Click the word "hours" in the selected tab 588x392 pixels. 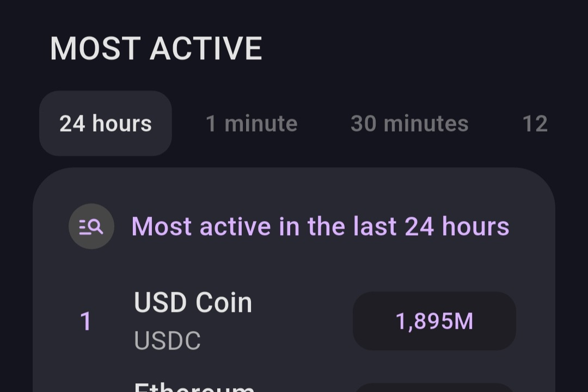click(x=122, y=124)
